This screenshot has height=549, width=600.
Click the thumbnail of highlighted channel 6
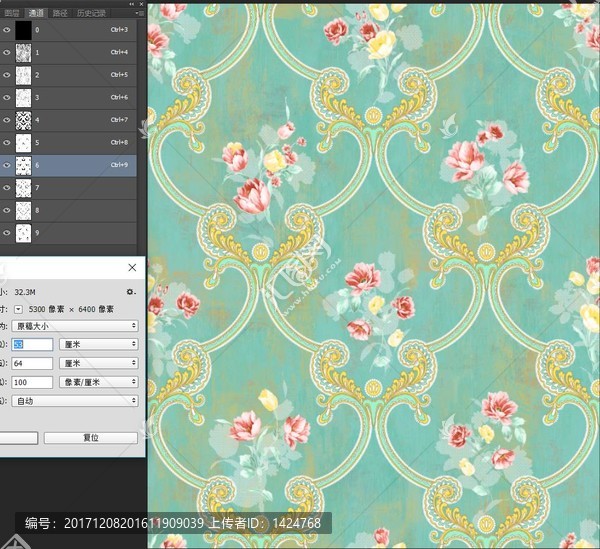pos(23,166)
